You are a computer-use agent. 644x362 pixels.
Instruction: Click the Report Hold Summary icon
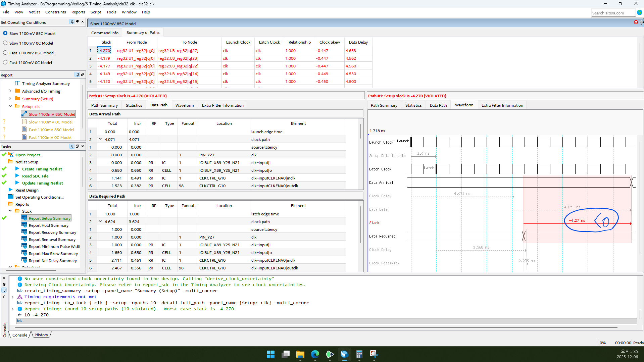click(24, 225)
